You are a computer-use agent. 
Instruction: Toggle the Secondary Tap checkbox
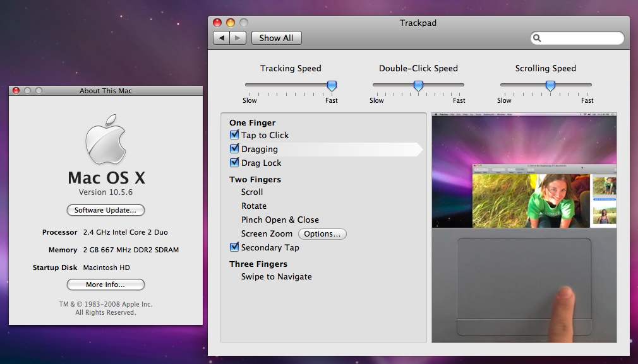pos(234,247)
